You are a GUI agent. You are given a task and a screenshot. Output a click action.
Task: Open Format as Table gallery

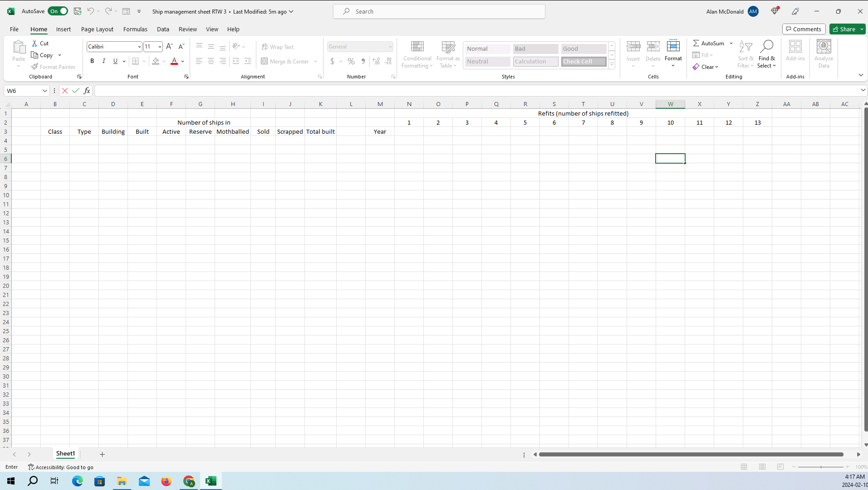tap(448, 54)
